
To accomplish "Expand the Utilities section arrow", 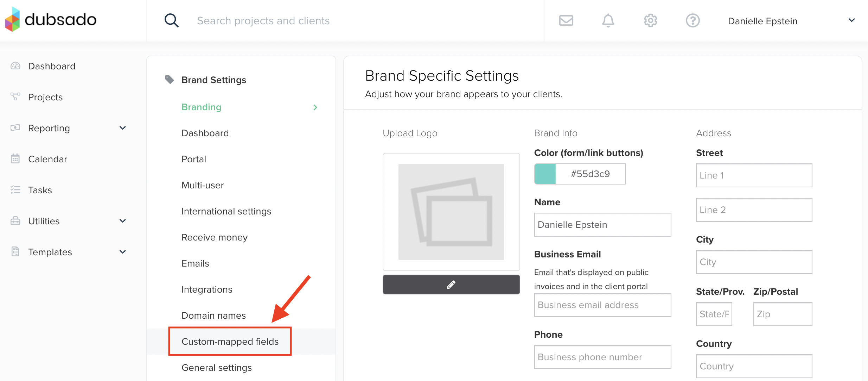I will [122, 221].
